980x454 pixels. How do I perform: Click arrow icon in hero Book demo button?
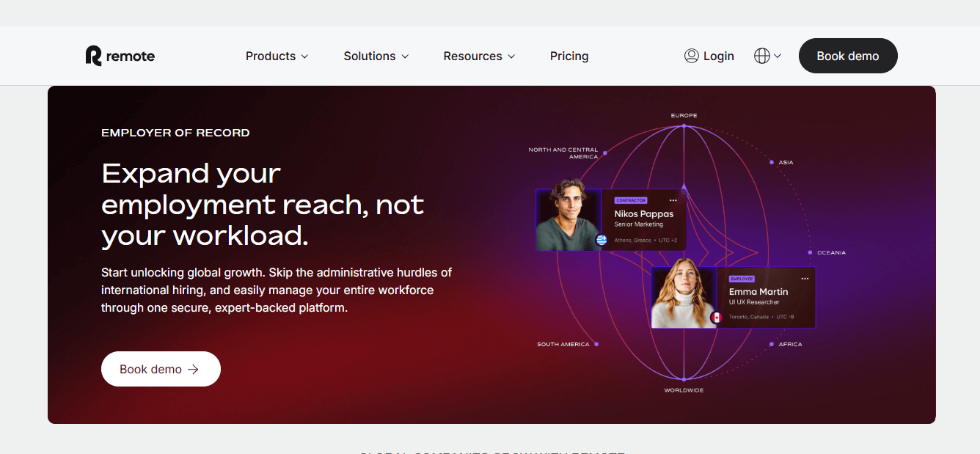pyautogui.click(x=194, y=370)
